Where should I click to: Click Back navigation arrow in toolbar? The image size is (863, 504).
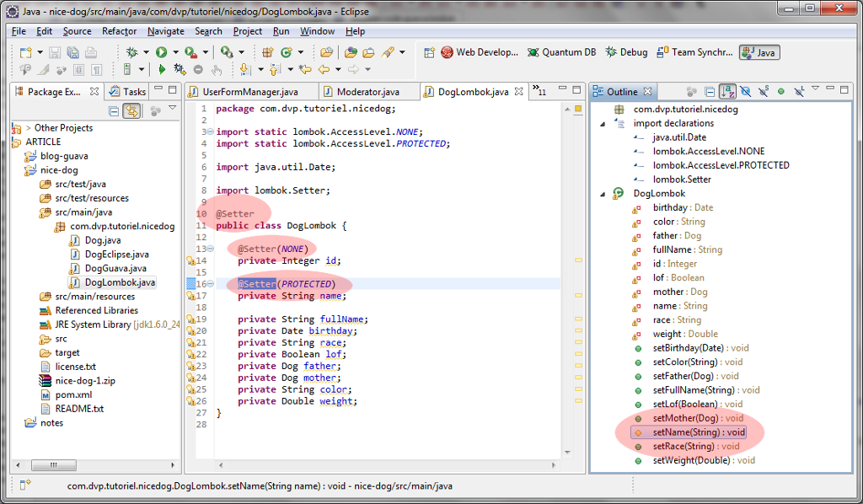(323, 70)
